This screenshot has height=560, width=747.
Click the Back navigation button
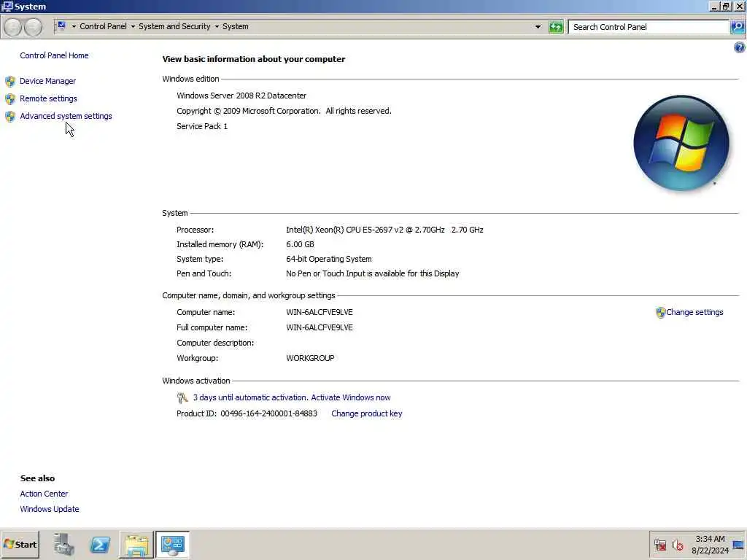13,27
